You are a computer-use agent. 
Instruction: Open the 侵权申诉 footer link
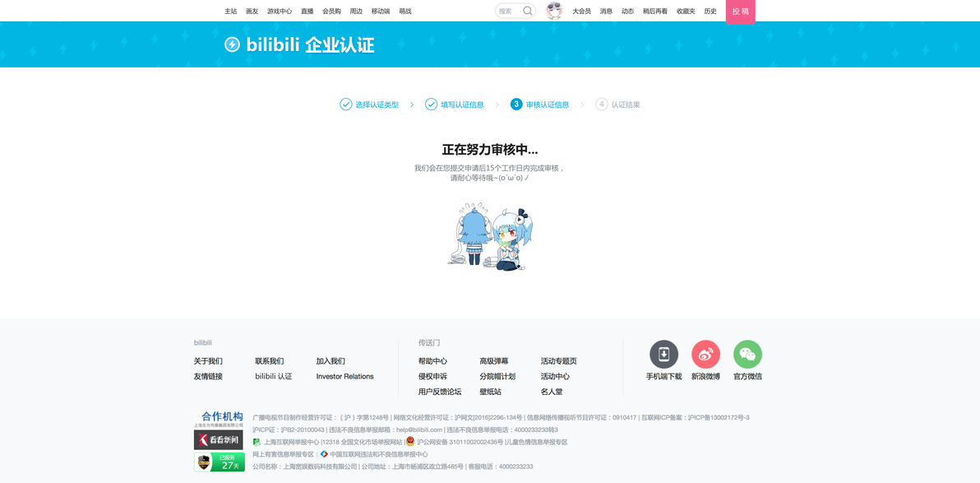click(433, 377)
